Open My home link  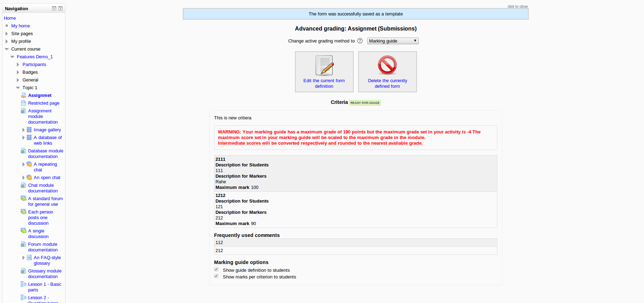click(x=20, y=26)
